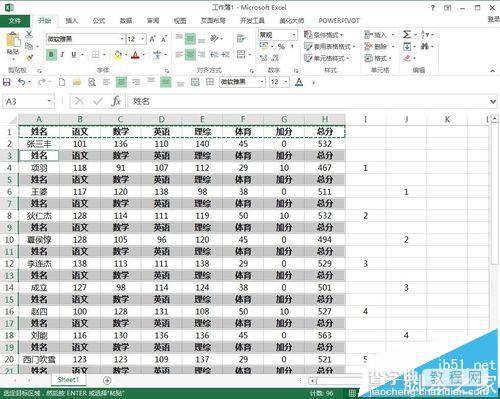Viewport: 500px width, 399px height.
Task: Click the red font color swatch
Action: [x=135, y=55]
